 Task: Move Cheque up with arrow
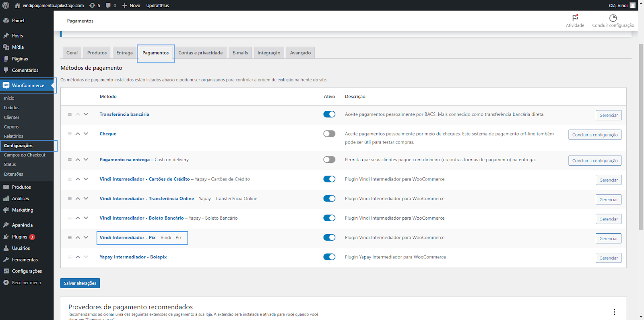pos(78,134)
